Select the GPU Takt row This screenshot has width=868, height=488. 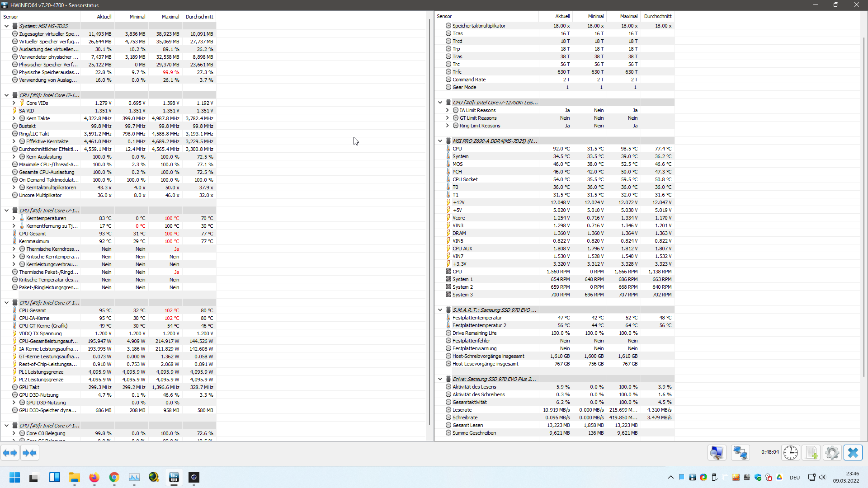[x=108, y=387]
